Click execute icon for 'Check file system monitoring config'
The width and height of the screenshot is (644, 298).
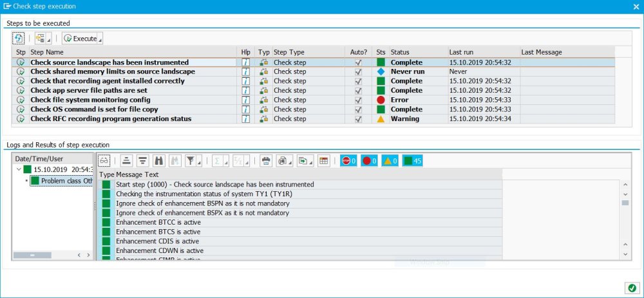tap(21, 100)
